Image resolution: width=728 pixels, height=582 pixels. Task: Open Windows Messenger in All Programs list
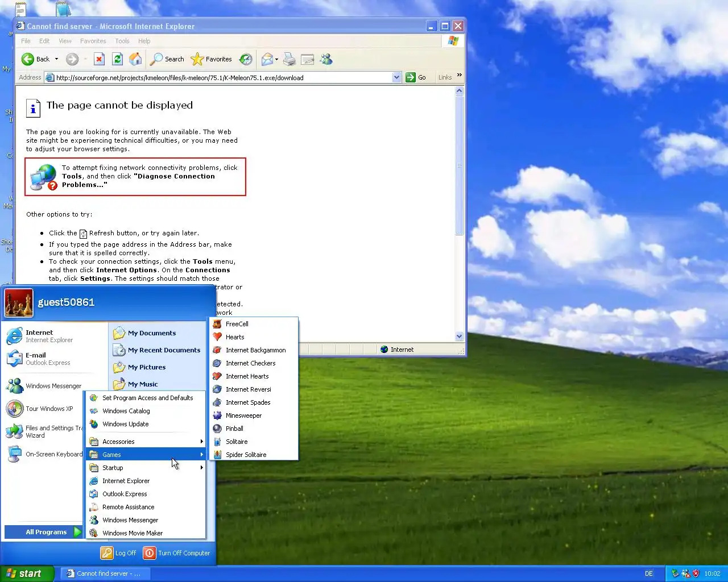click(146, 520)
